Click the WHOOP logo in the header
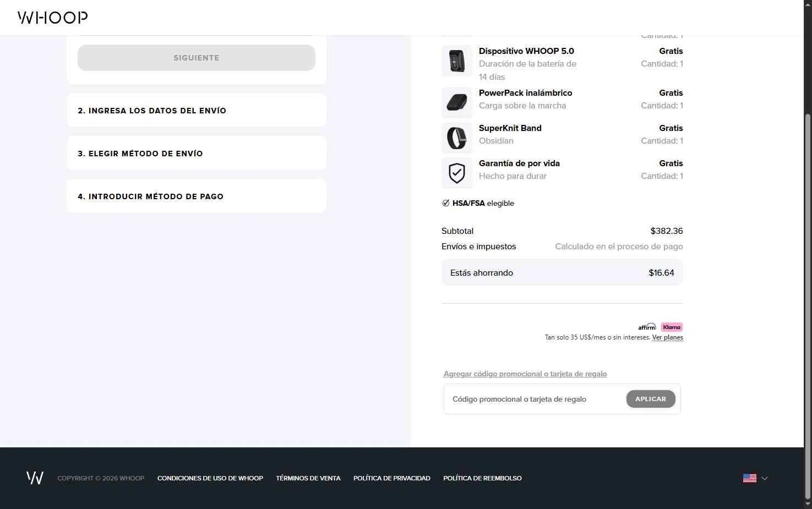This screenshot has height=509, width=812. pyautogui.click(x=53, y=18)
